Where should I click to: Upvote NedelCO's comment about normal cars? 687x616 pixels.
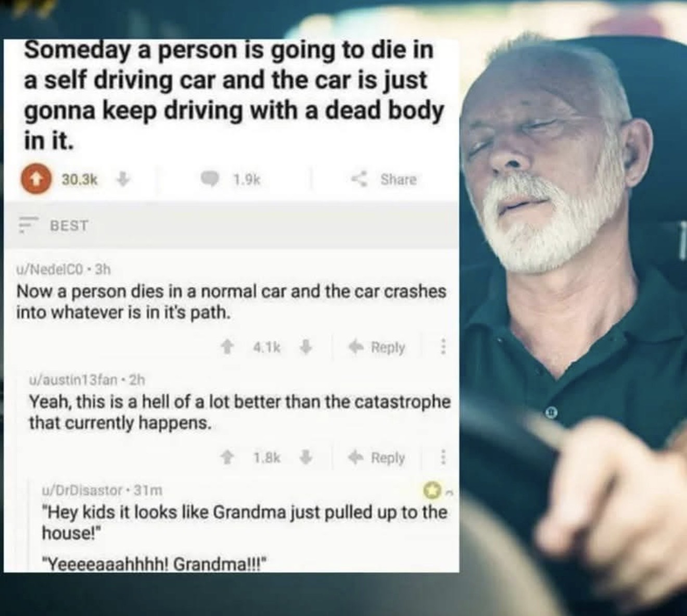click(x=226, y=346)
